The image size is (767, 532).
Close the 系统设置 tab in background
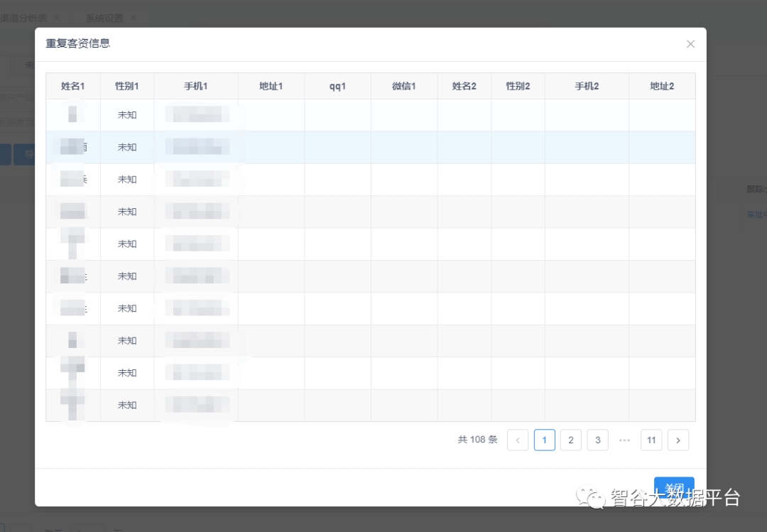[x=134, y=18]
